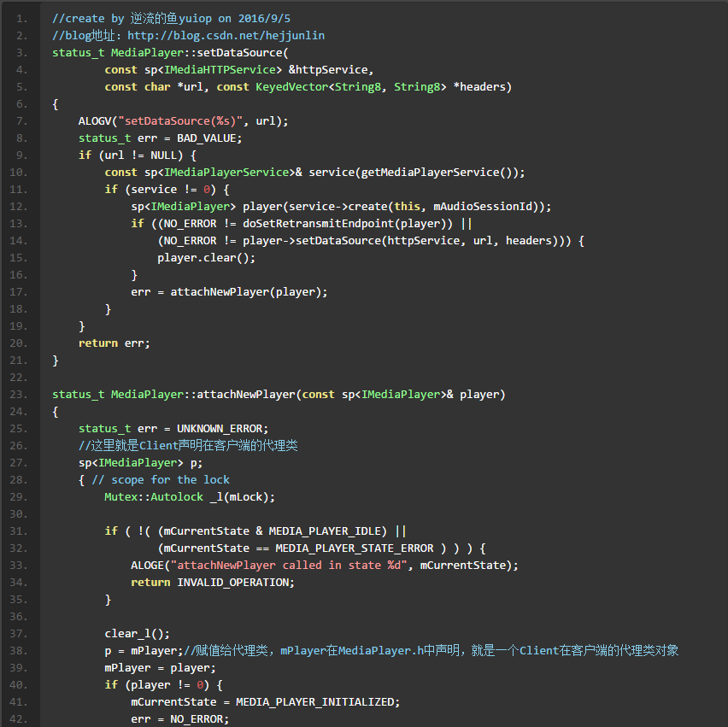Screen dimensions: 728x727
Task: Click 'if (service != 0) {' on line 11
Action: point(167,190)
